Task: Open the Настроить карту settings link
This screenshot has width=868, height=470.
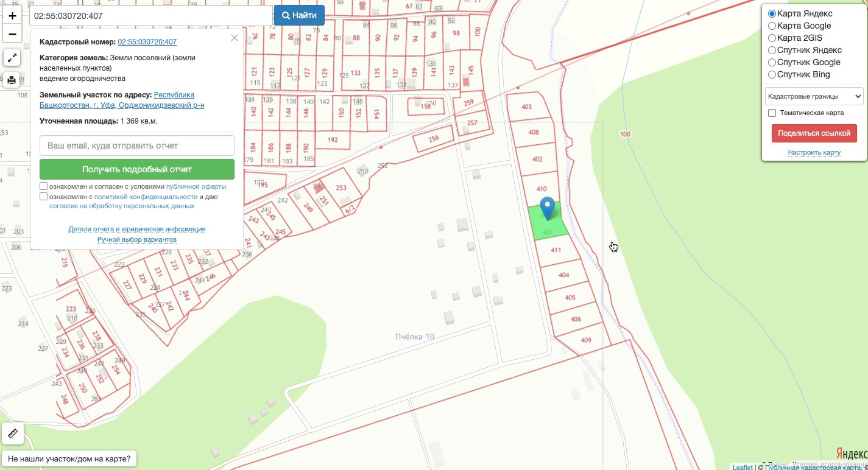Action: pyautogui.click(x=814, y=152)
